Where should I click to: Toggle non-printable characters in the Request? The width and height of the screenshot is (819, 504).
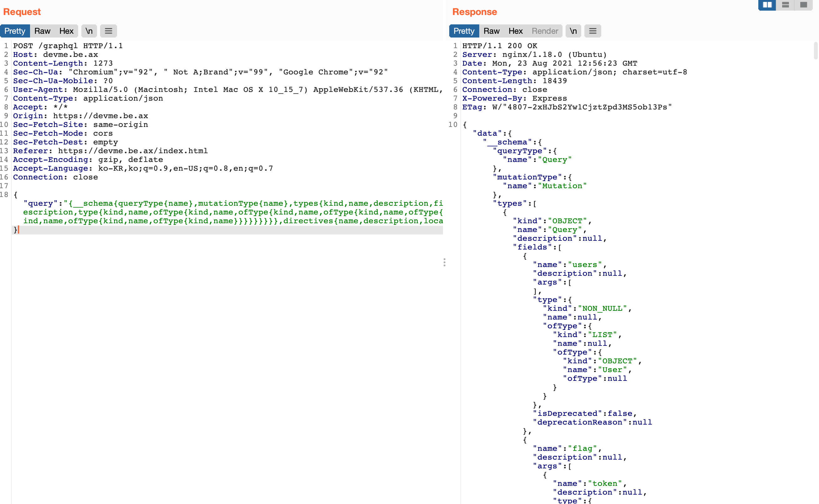tap(89, 31)
